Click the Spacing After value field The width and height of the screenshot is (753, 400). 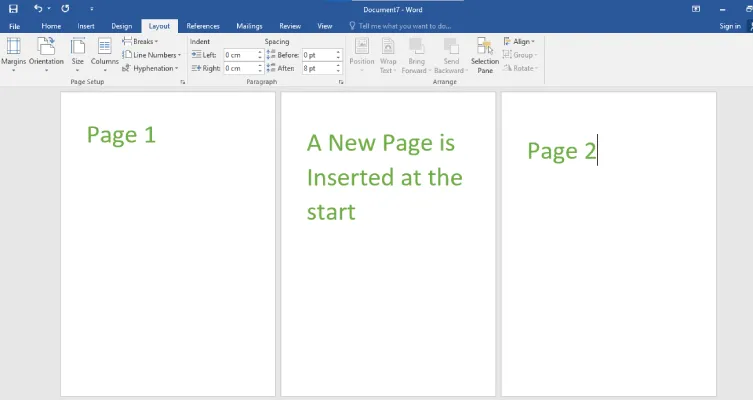point(318,68)
